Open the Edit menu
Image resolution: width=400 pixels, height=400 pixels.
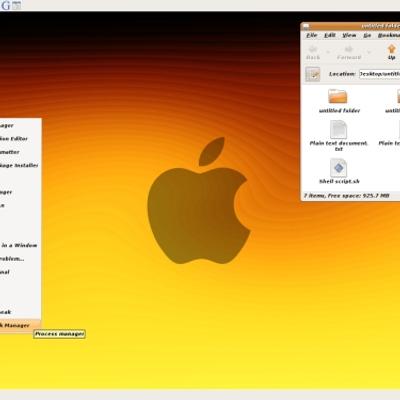pos(330,35)
